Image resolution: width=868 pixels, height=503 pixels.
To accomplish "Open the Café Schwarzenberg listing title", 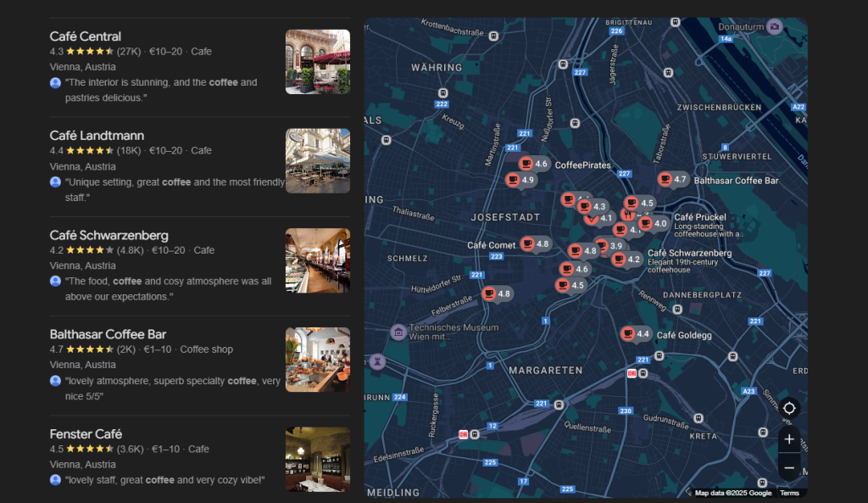I will (109, 236).
